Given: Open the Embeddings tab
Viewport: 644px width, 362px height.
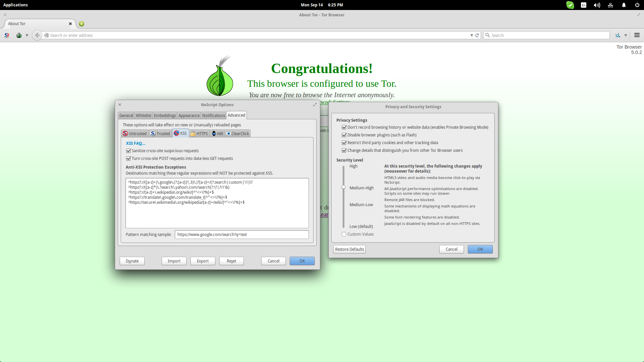Looking at the screenshot, I should click(x=165, y=115).
